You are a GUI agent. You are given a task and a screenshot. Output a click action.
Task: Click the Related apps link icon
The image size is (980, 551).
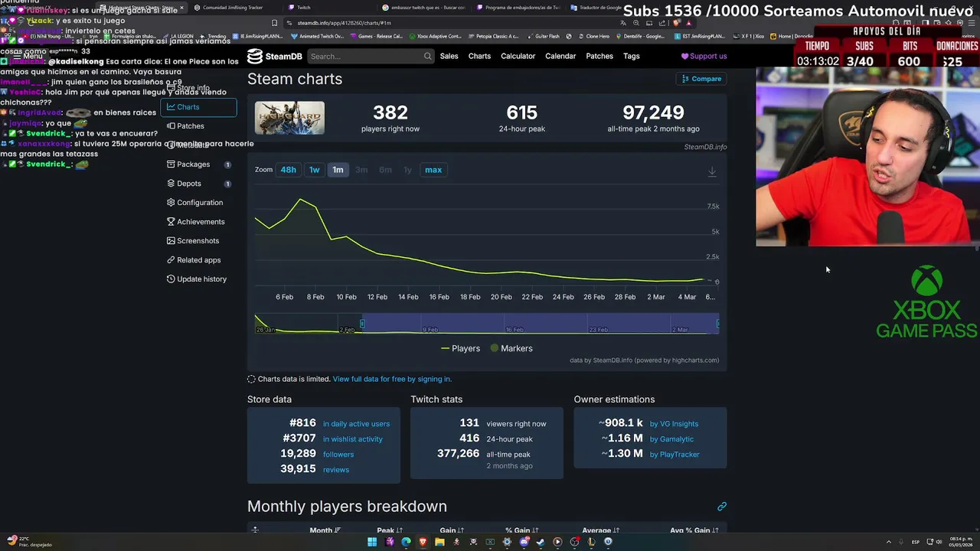[171, 260]
